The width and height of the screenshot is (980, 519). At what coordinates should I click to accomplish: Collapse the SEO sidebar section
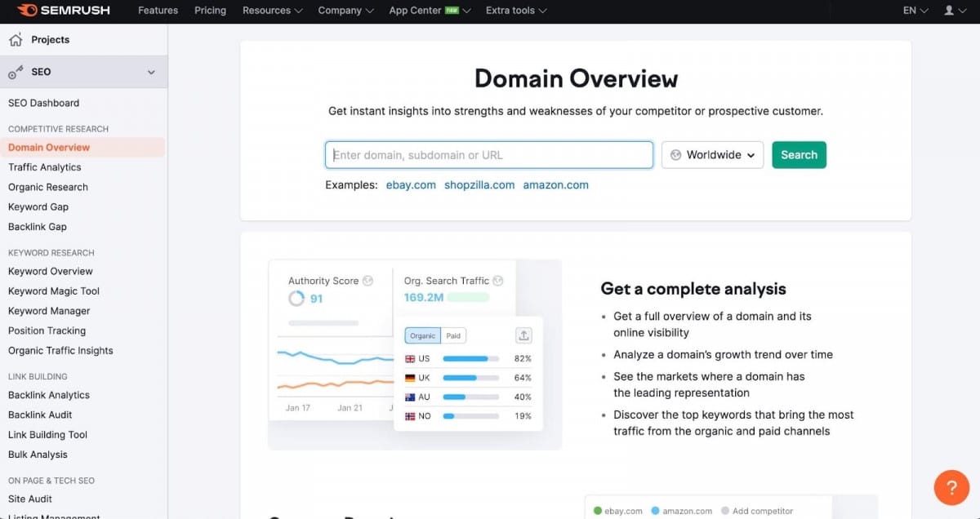150,72
